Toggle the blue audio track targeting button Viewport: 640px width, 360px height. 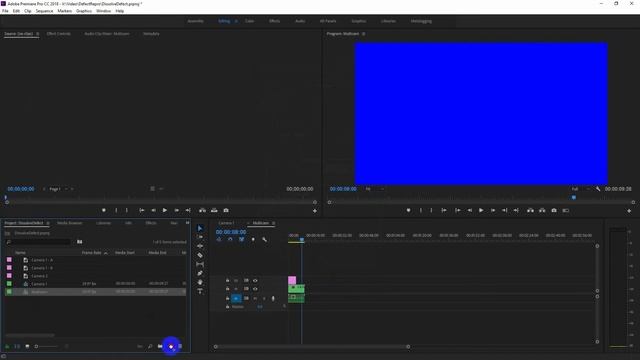(236, 299)
